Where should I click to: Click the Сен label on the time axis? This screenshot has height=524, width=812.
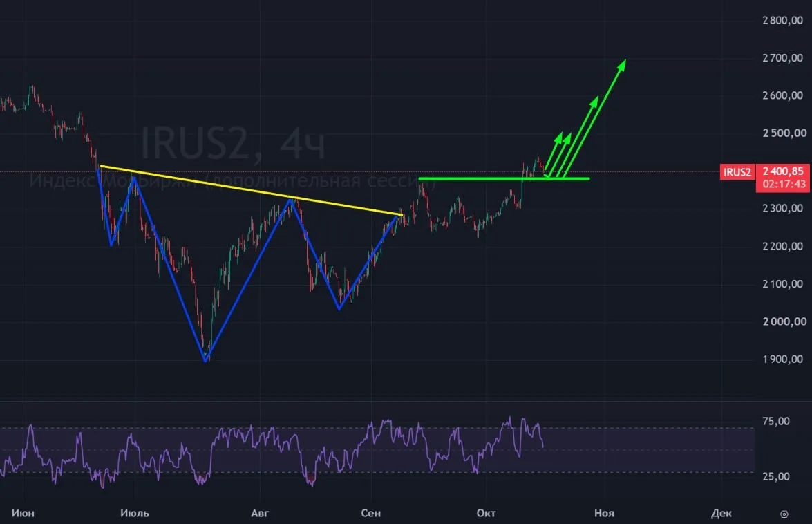(x=371, y=513)
